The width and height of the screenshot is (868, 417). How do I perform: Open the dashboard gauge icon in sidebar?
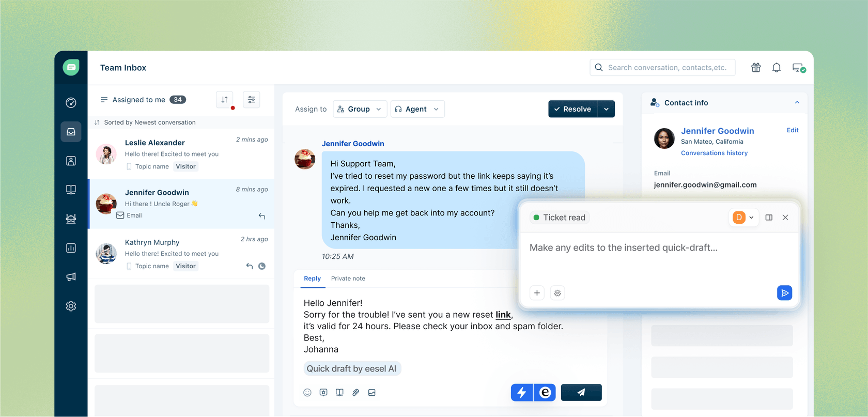pyautogui.click(x=71, y=103)
